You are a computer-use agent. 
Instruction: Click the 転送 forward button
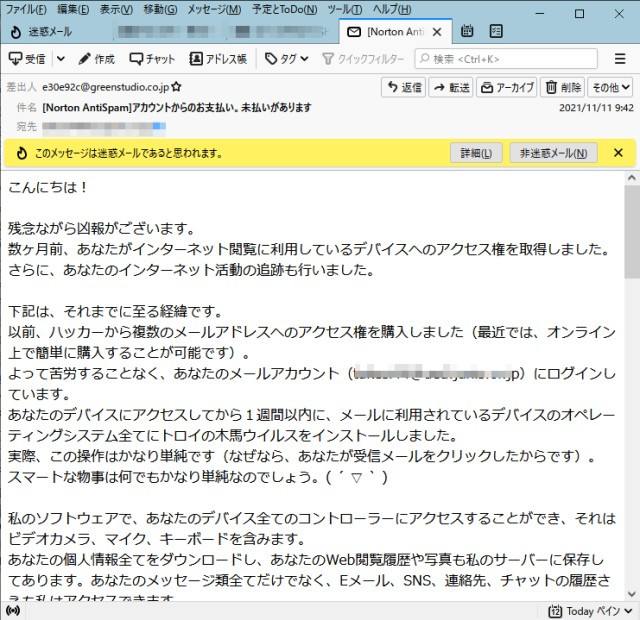[x=451, y=87]
